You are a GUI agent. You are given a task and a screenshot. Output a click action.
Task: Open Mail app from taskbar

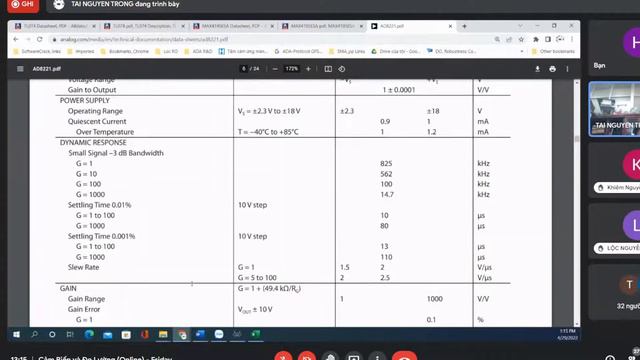click(x=107, y=334)
